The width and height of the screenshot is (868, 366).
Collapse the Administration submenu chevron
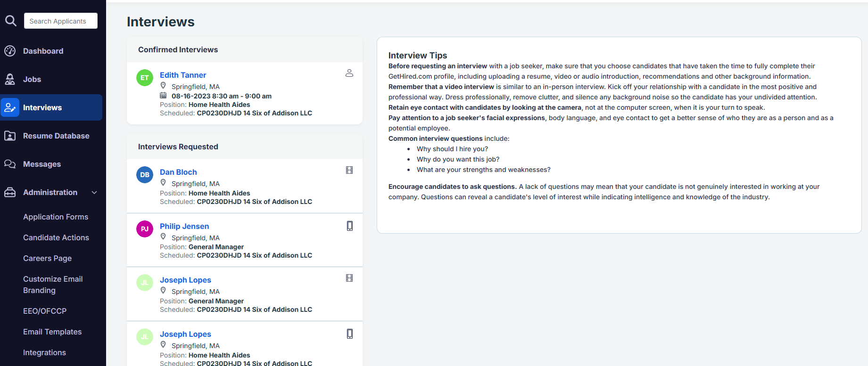(94, 192)
